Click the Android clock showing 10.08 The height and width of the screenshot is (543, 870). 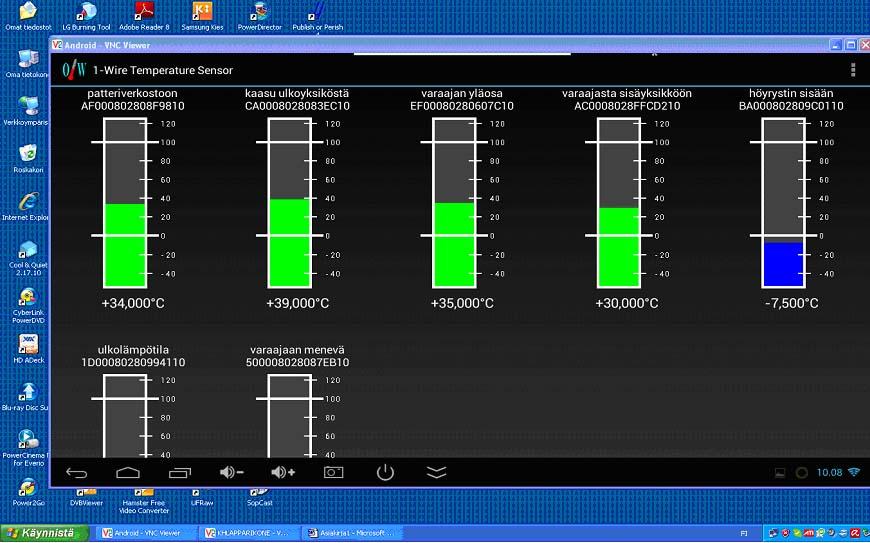point(829,472)
